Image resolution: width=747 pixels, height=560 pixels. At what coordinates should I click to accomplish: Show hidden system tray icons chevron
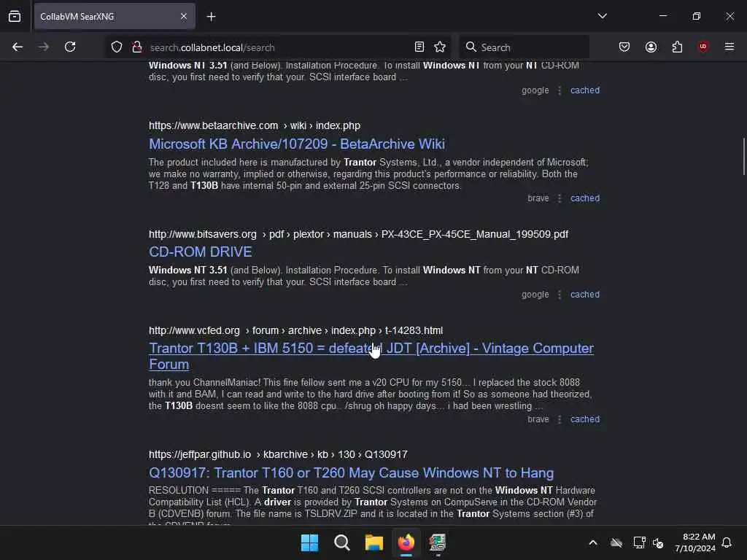(593, 542)
